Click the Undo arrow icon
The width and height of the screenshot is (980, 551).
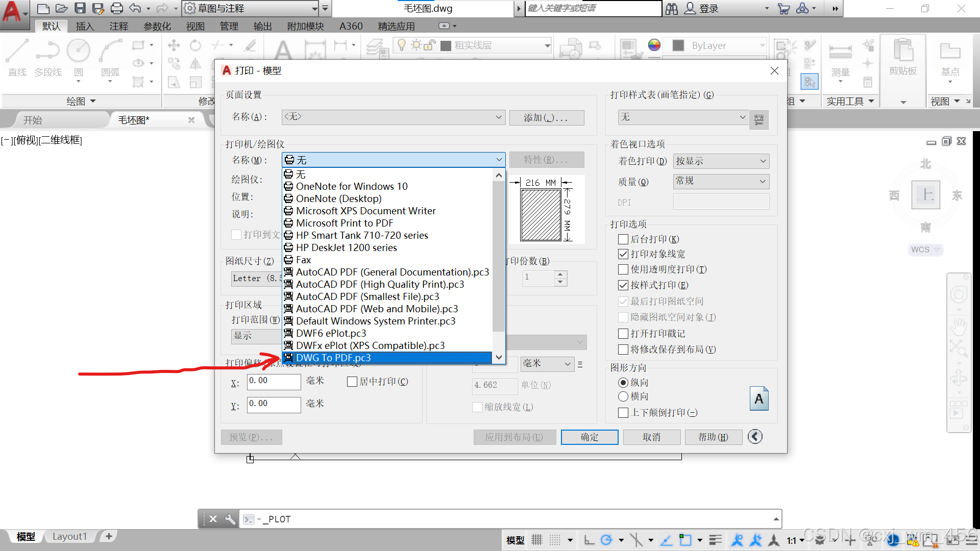pos(135,8)
